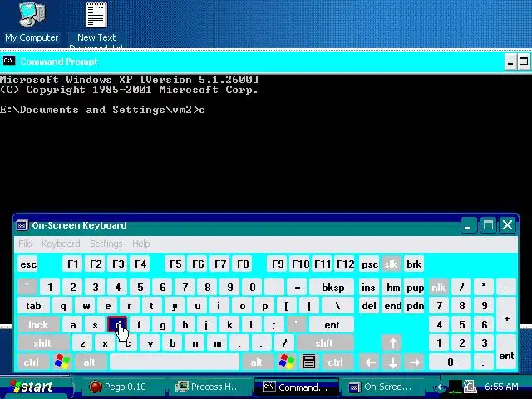Image resolution: width=532 pixels, height=399 pixels.
Task: Click the letter m key
Action: 218,343
